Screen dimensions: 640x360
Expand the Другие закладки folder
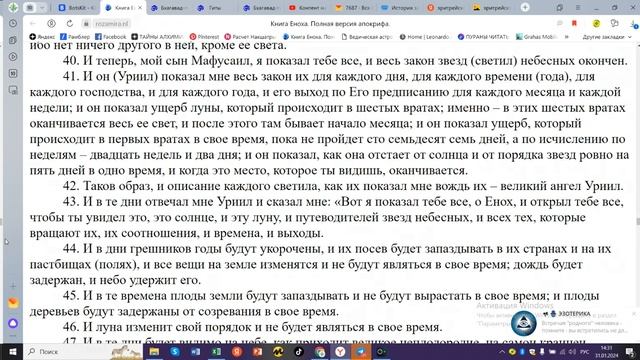coord(607,37)
